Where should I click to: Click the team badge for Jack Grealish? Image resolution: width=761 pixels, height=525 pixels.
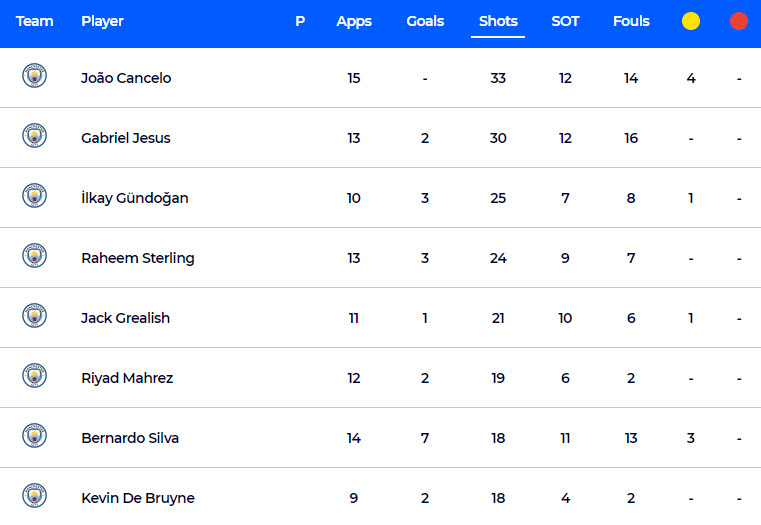click(34, 315)
